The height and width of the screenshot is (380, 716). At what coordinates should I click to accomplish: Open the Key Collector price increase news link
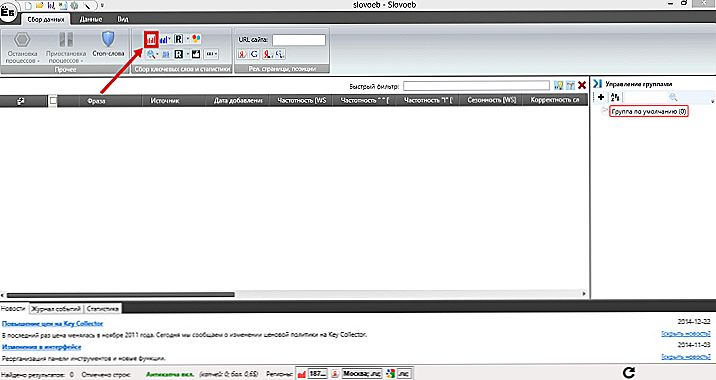point(53,323)
